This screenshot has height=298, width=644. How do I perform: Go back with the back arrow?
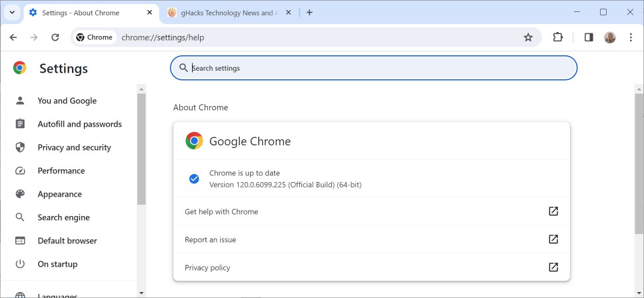coord(13,37)
